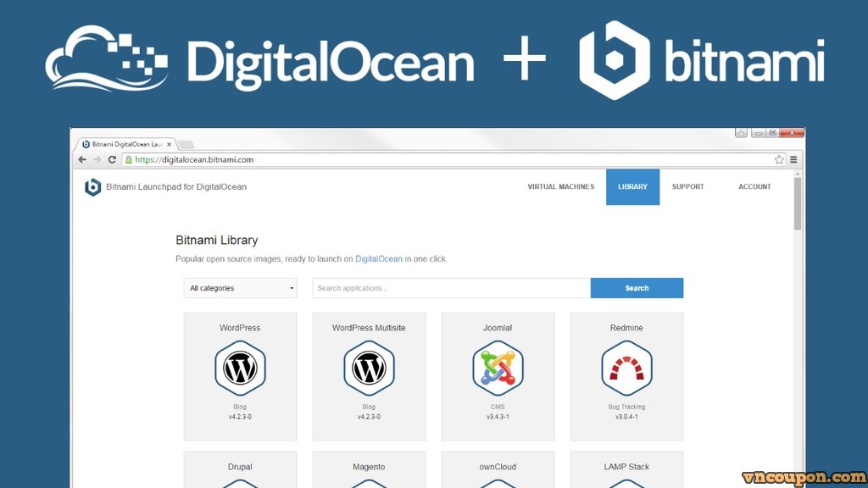The image size is (868, 488).
Task: Bookmark the page using the star icon
Action: 779,159
